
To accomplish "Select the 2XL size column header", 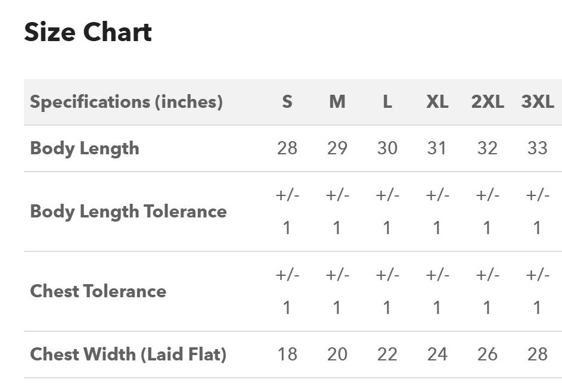I will pos(488,102).
